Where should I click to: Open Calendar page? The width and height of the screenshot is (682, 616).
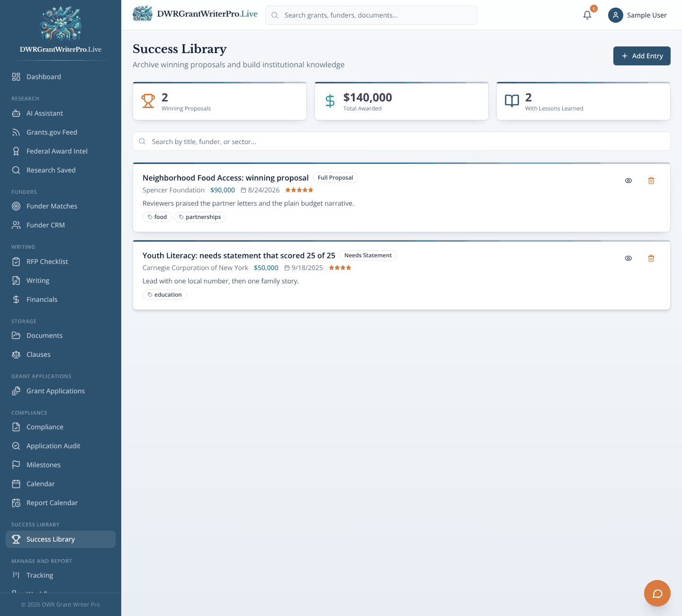[61, 484]
